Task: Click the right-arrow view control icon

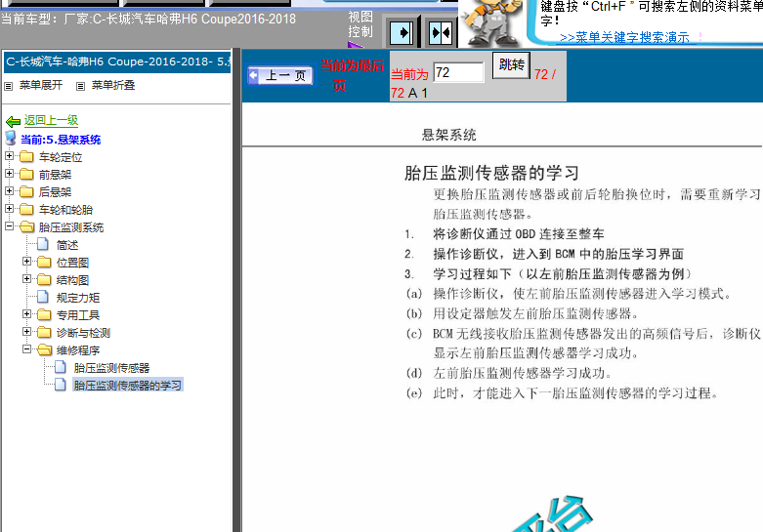Action: click(402, 32)
